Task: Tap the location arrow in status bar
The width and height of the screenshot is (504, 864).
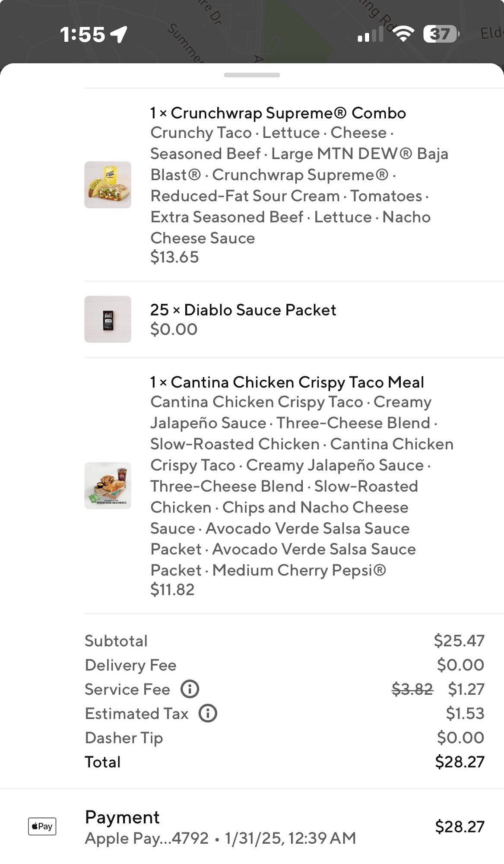Action: tap(119, 35)
